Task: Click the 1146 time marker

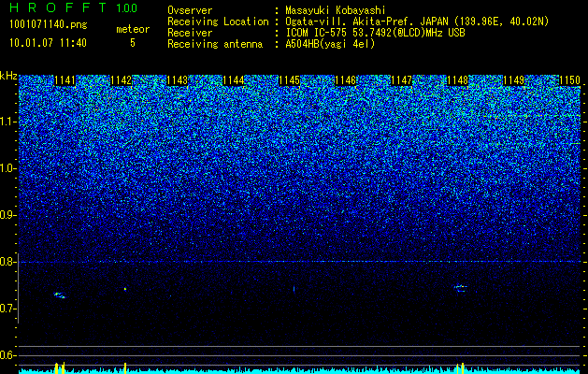Action: 346,80
